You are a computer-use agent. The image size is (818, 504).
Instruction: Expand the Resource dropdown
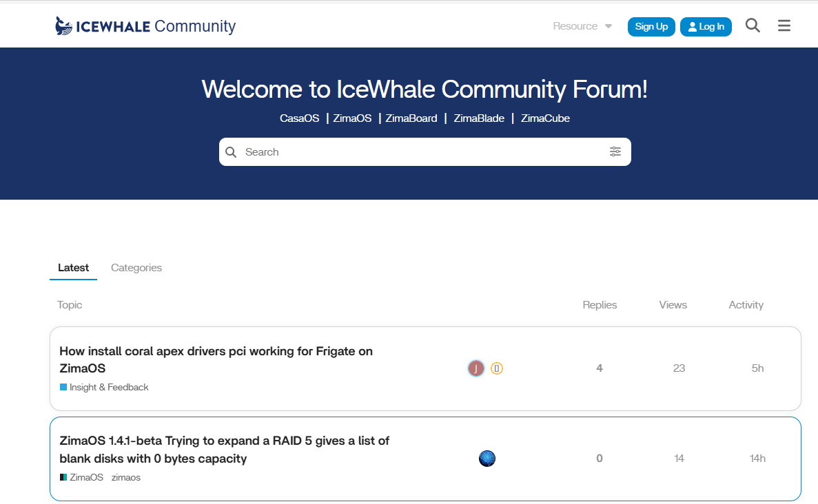(x=582, y=26)
